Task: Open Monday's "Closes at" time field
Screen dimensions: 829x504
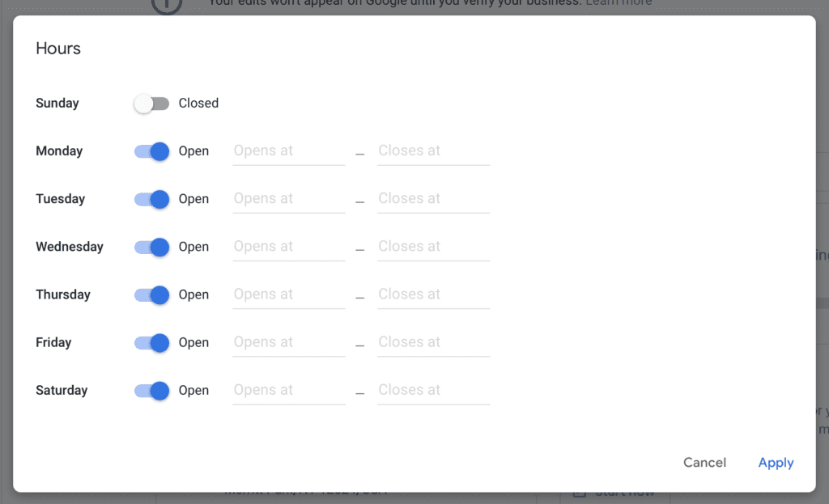Action: coord(433,151)
